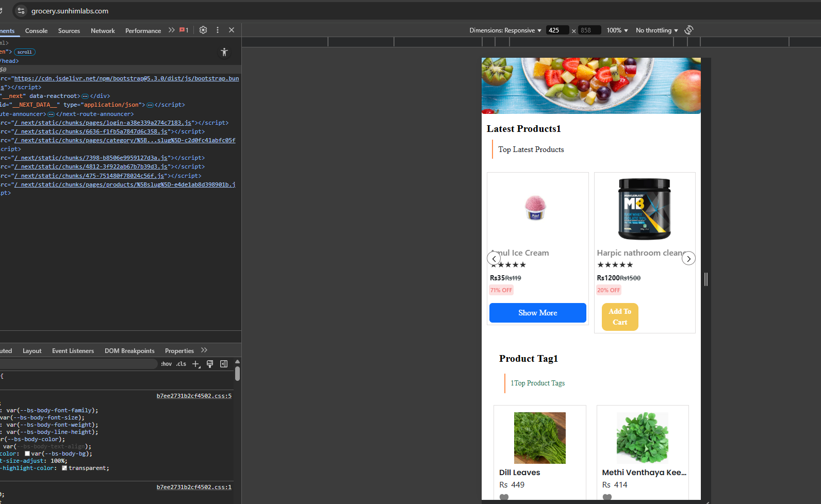The height and width of the screenshot is (504, 821).
Task: Open the No throttling dropdown
Action: 657,30
